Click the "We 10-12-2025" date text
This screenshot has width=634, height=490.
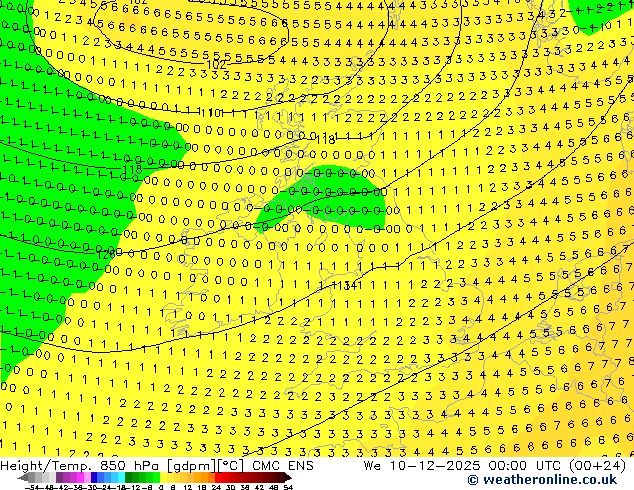[422, 466]
